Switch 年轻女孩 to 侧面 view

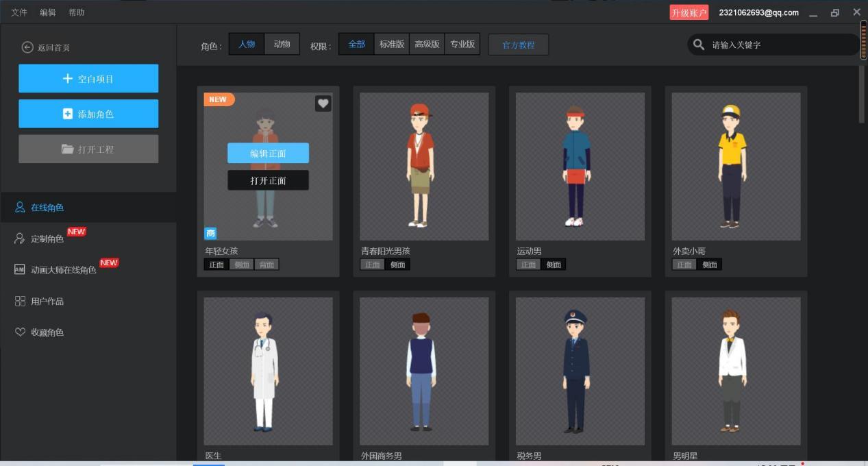(241, 265)
